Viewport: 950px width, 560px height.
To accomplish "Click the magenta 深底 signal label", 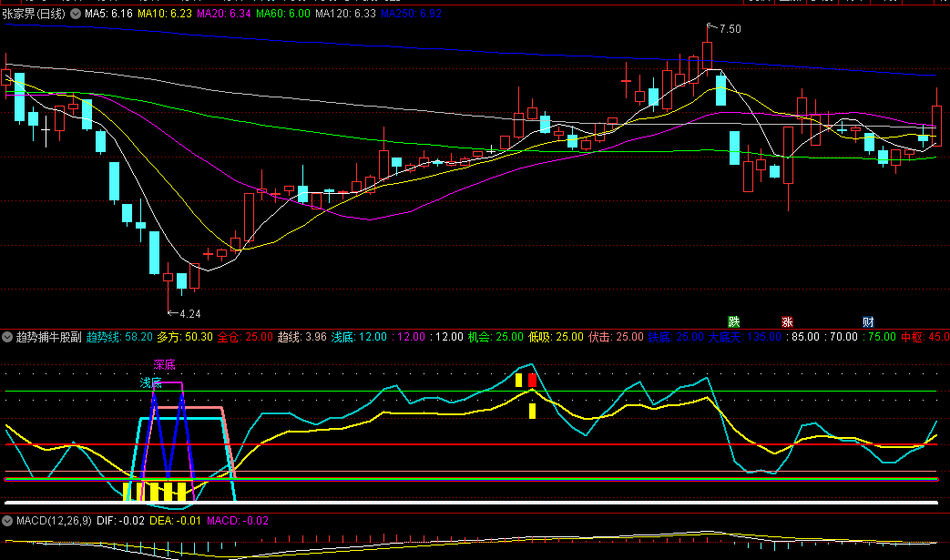I will tap(164, 364).
